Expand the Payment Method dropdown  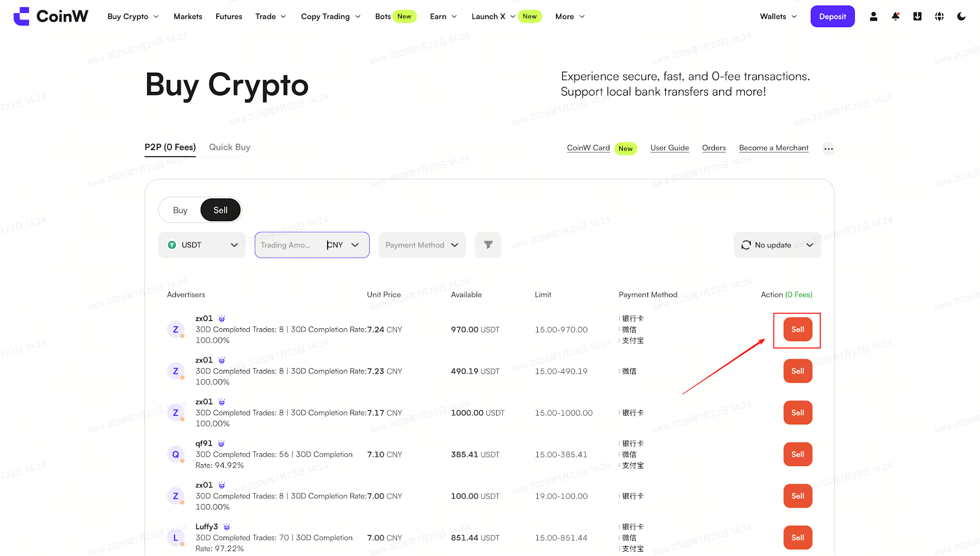tap(422, 245)
